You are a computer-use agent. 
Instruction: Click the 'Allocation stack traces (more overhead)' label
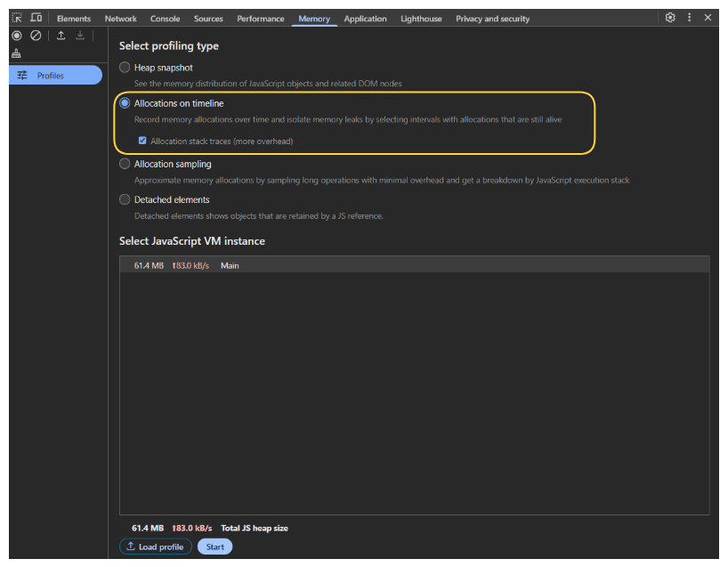coord(222,142)
